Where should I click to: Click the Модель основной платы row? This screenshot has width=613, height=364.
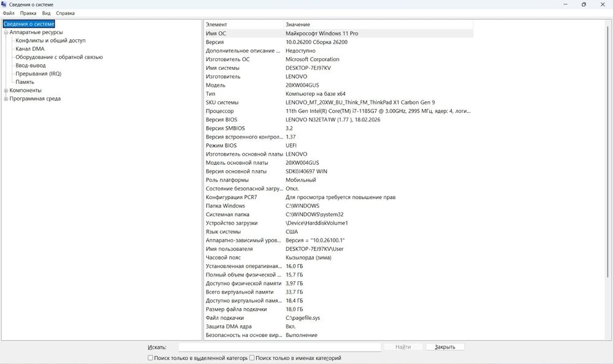pyautogui.click(x=338, y=162)
